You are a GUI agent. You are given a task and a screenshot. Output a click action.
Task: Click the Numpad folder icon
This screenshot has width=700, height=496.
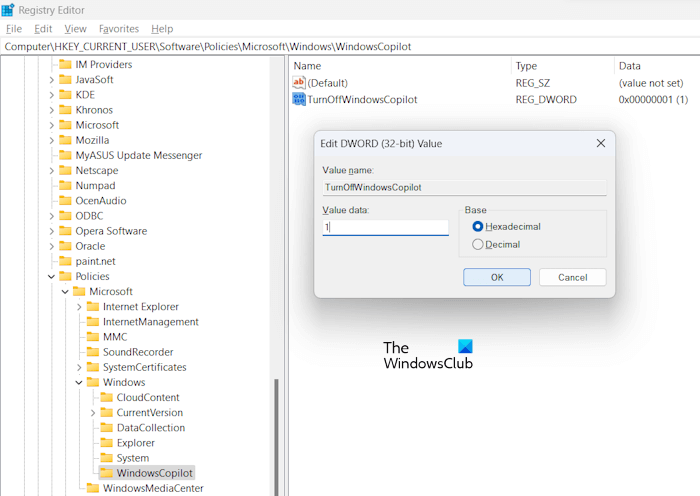[x=65, y=185]
